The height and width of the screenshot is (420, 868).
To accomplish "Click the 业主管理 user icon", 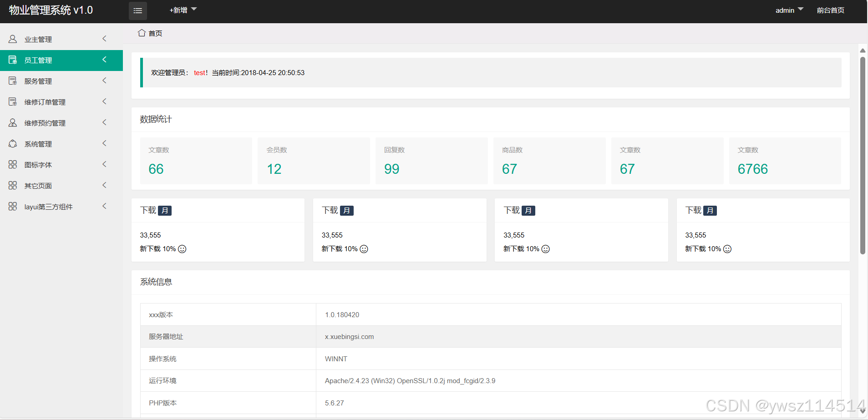I will point(13,39).
